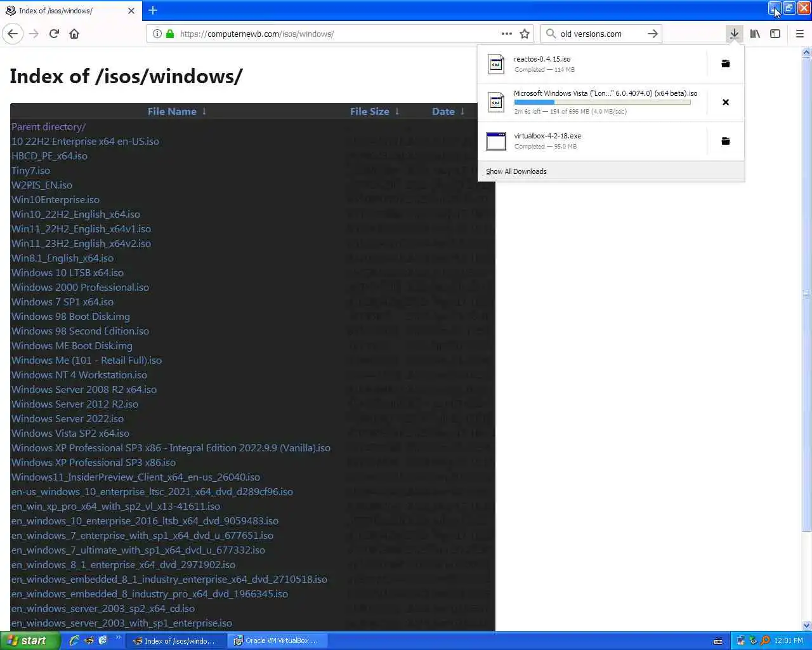
Task: Show the sidebars toolbar button
Action: [x=775, y=34]
